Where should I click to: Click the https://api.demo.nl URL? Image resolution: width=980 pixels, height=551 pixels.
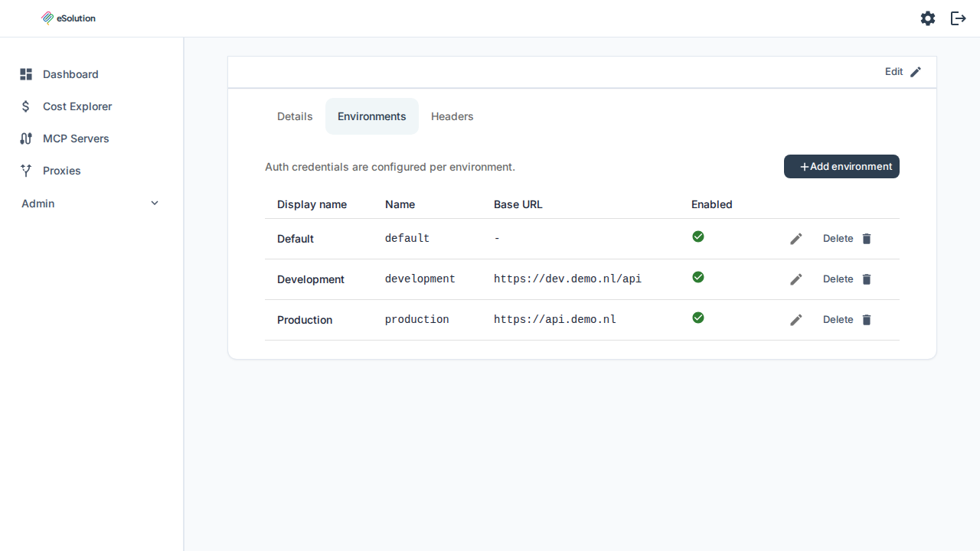point(555,320)
